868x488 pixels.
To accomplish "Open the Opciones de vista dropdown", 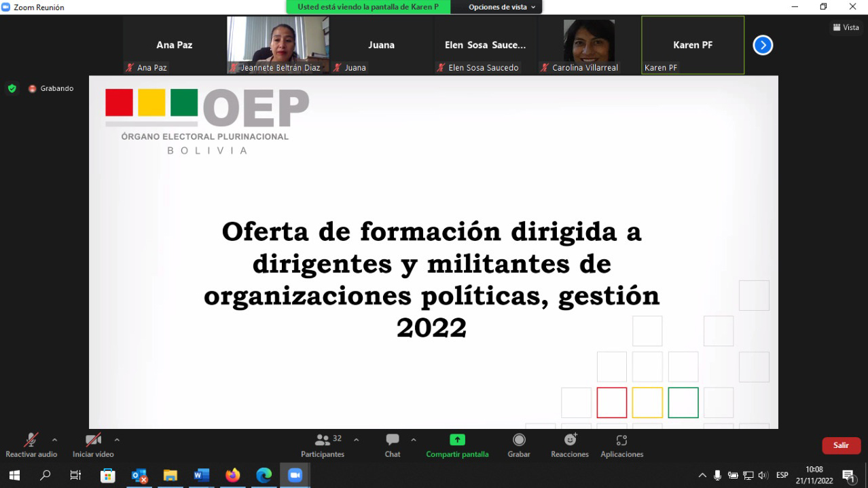I will pyautogui.click(x=502, y=7).
